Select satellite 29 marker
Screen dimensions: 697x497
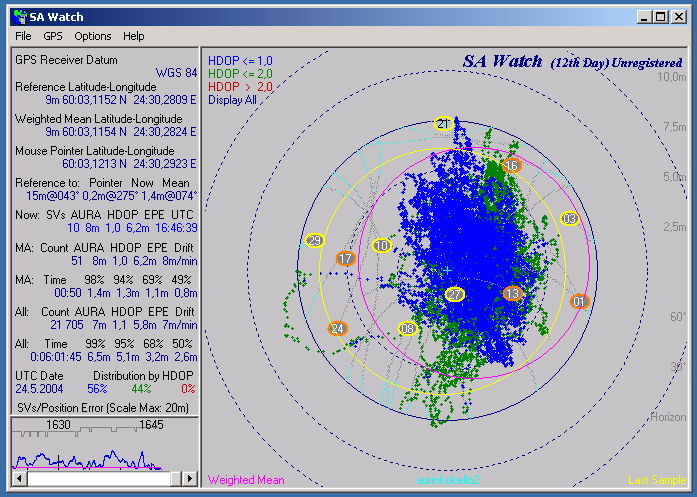point(315,240)
